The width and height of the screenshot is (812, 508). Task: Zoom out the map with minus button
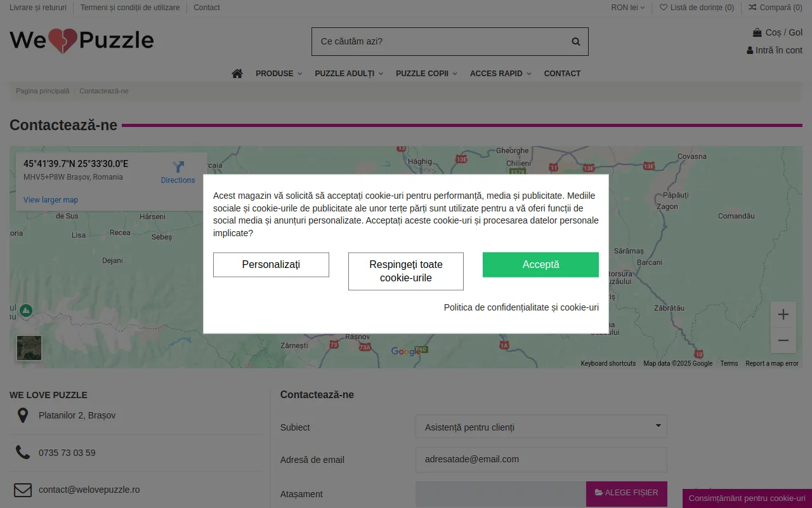pos(783,340)
